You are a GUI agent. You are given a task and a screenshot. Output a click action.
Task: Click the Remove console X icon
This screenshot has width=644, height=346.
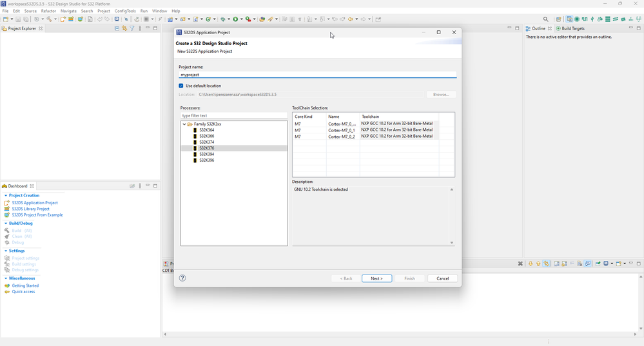pyautogui.click(x=520, y=264)
